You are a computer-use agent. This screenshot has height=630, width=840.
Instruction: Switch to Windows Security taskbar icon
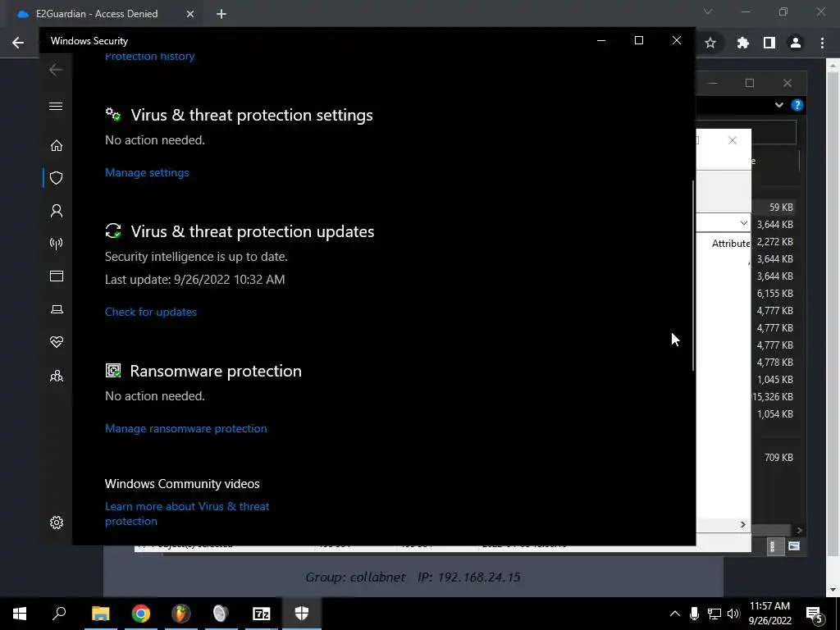[302, 614]
